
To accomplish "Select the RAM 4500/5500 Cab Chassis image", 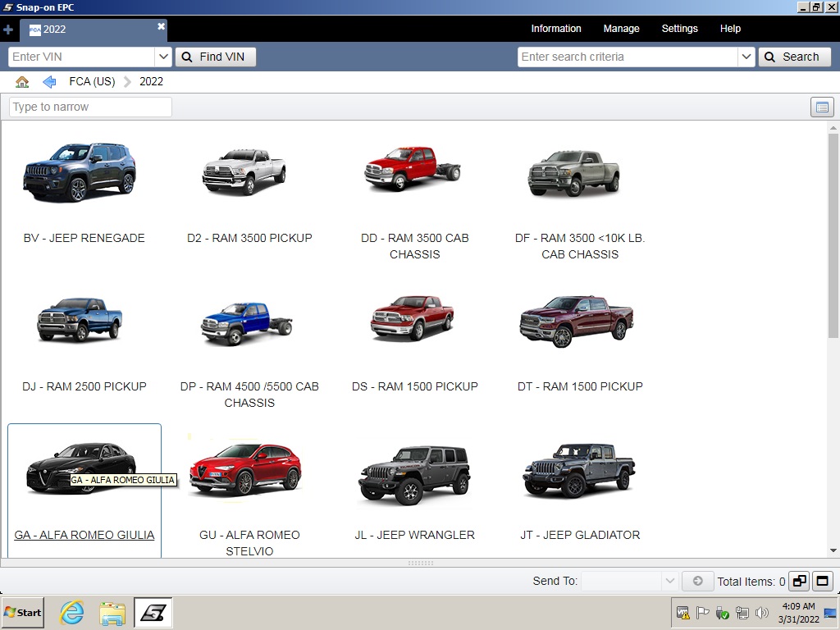I will (247, 323).
